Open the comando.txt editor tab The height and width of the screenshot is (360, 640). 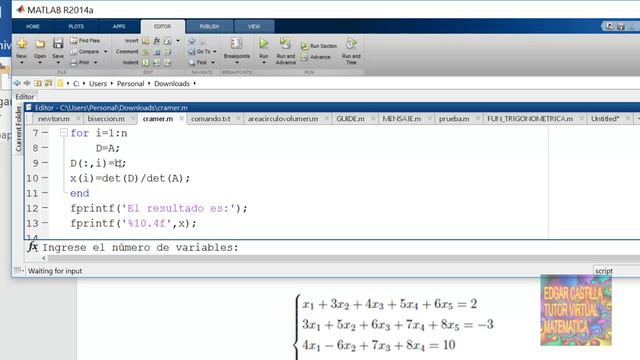(x=211, y=119)
